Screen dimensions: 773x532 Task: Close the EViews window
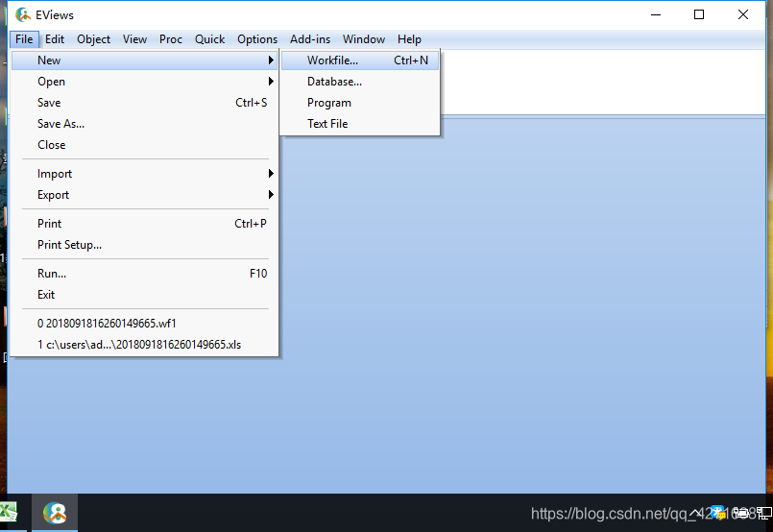point(743,14)
